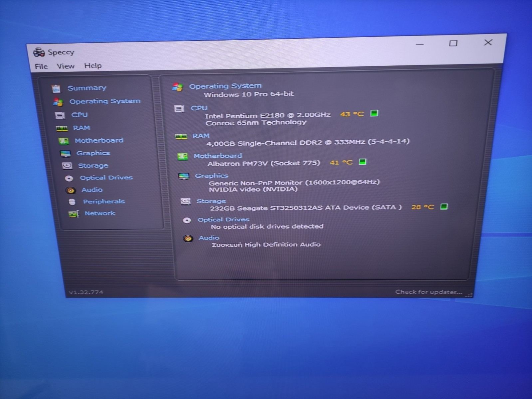Open the Optical Drives heading in main panel
Image resolution: width=532 pixels, height=399 pixels.
[223, 219]
